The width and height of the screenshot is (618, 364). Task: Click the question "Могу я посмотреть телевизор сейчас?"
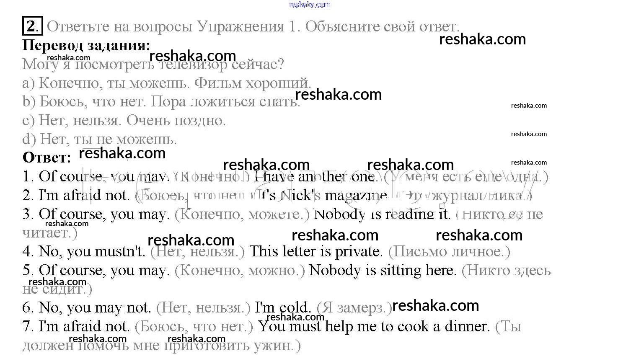click(x=153, y=65)
